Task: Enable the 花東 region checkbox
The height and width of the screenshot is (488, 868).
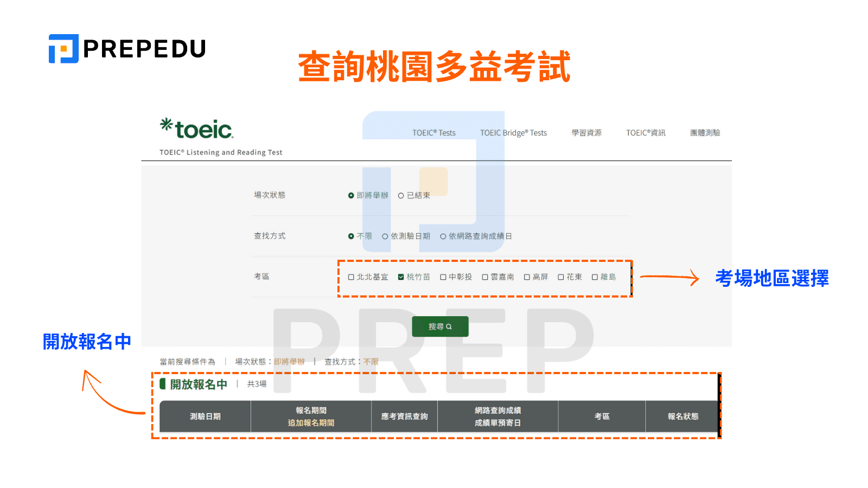Action: point(560,277)
